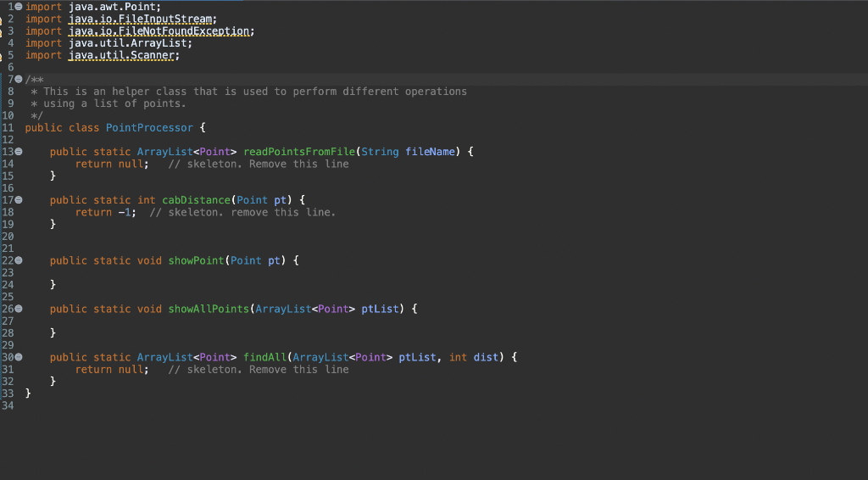868x480 pixels.
Task: Collapse the showAllPoints method fold at line 26
Action: (19, 309)
